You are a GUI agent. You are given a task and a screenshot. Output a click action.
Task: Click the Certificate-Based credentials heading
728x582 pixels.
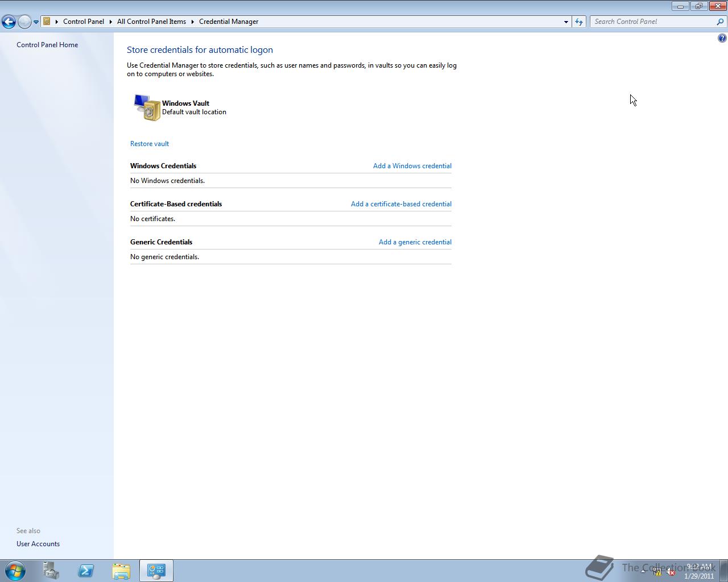click(176, 204)
